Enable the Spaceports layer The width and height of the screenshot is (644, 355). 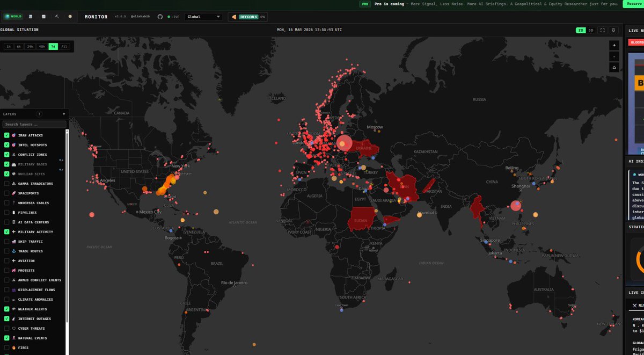(x=6, y=193)
